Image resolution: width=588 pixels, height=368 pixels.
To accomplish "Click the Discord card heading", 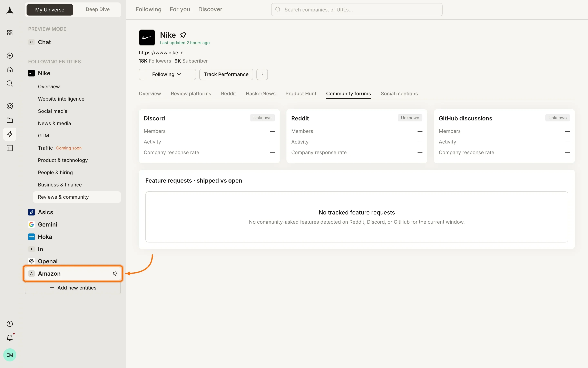I will [154, 118].
